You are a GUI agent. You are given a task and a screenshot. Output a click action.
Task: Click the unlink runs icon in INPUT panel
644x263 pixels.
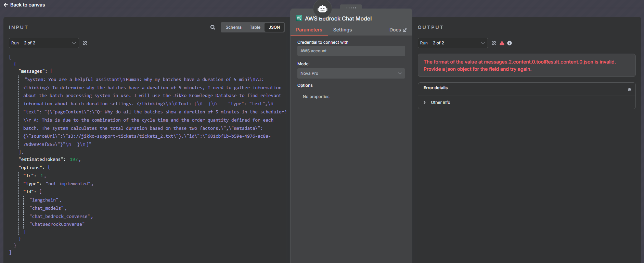tap(85, 43)
